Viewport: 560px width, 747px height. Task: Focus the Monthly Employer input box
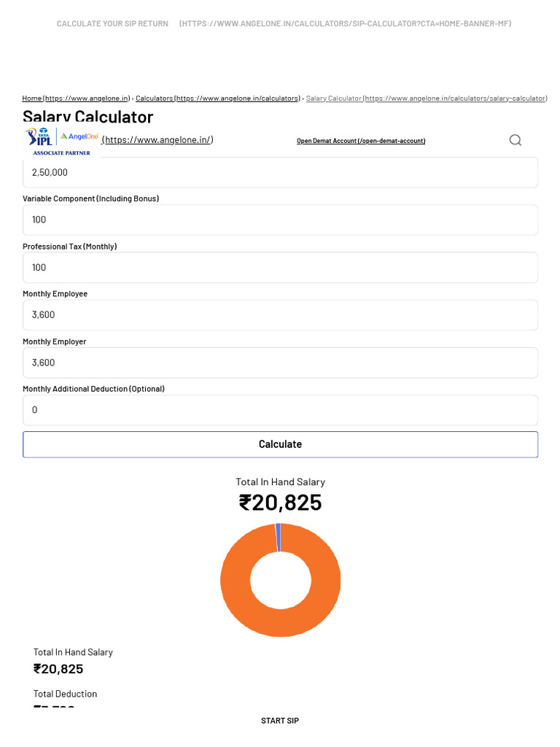point(280,363)
